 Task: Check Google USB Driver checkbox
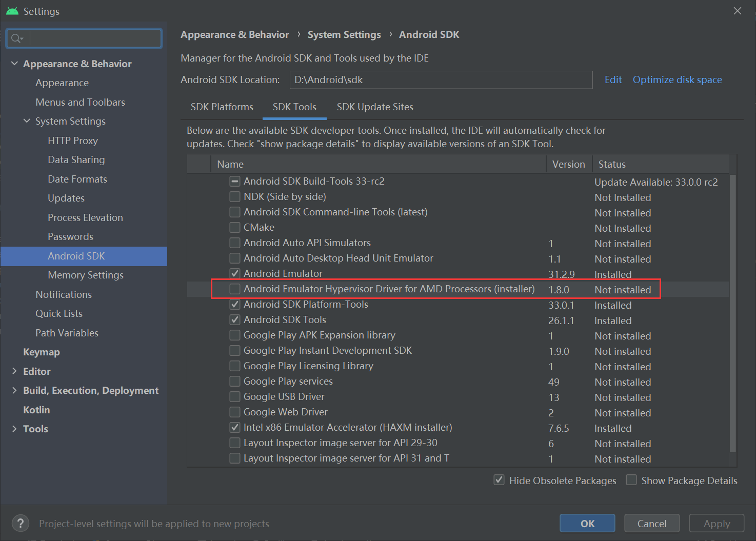235,396
